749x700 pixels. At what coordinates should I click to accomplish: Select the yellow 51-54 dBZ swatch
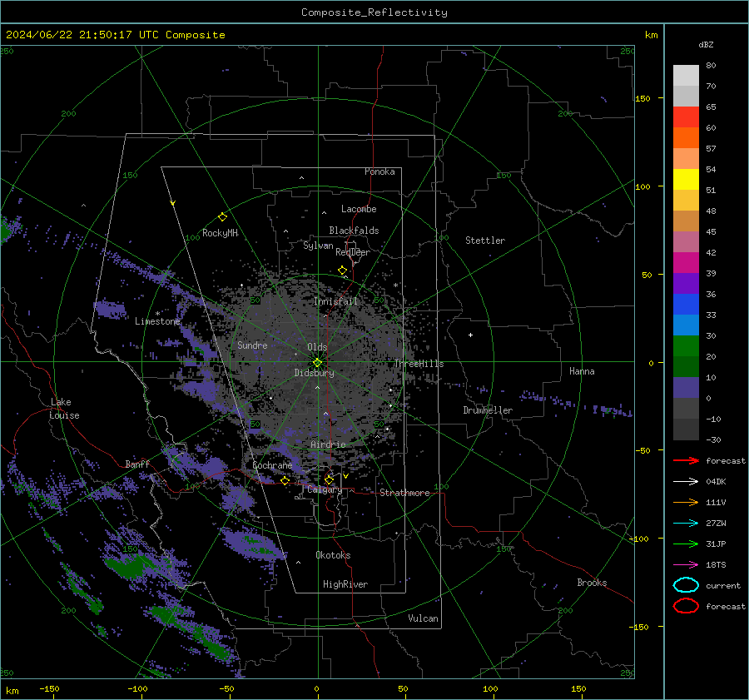[x=686, y=180]
